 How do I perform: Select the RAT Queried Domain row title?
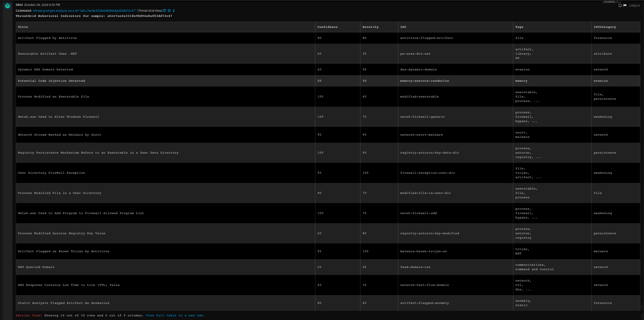click(36, 267)
